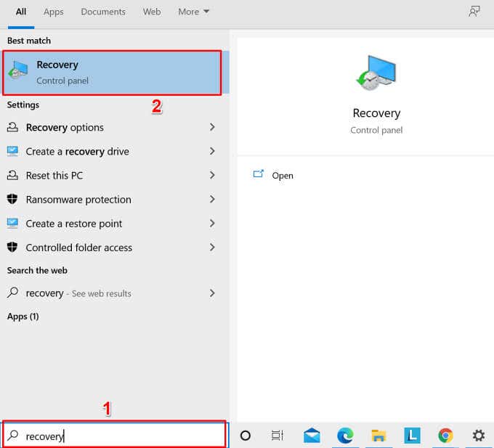The image size is (494, 448).
Task: Switch to the Documents tab
Action: point(103,12)
